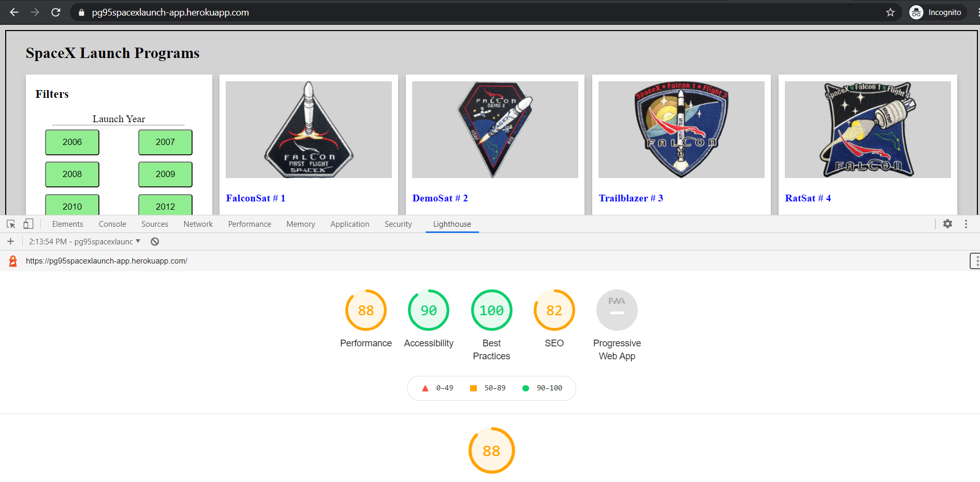Select the Lighthouse tab
Image resolution: width=980 pixels, height=482 pixels.
[452, 224]
